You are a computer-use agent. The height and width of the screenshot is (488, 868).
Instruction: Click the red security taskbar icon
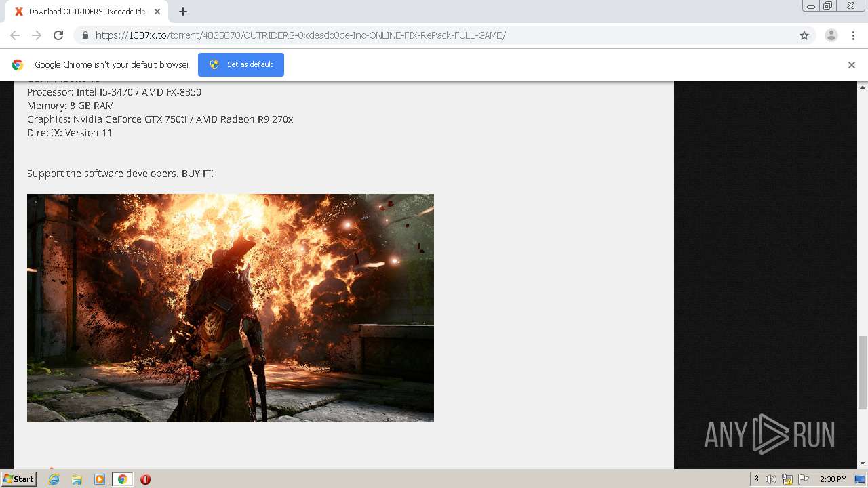click(145, 479)
